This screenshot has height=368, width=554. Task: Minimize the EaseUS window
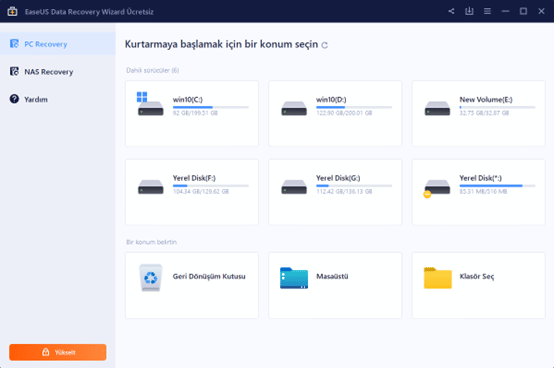[505, 11]
